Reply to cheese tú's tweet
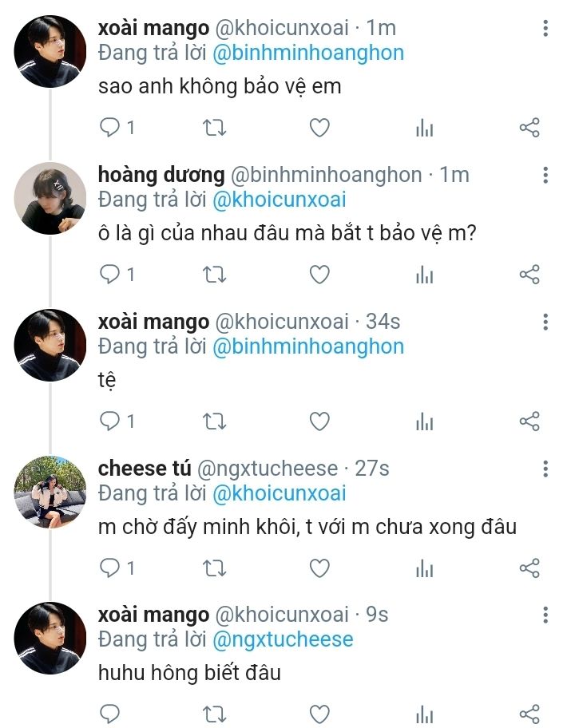The width and height of the screenshot is (575, 728). 109,568
